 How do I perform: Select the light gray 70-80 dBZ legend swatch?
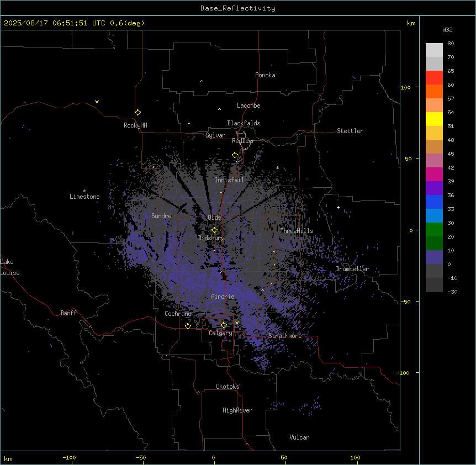(434, 50)
